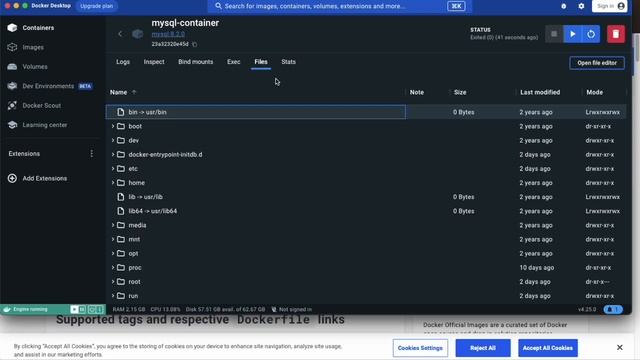Click the Add Extensions plus icon
This screenshot has width=640, height=360.
point(12,178)
